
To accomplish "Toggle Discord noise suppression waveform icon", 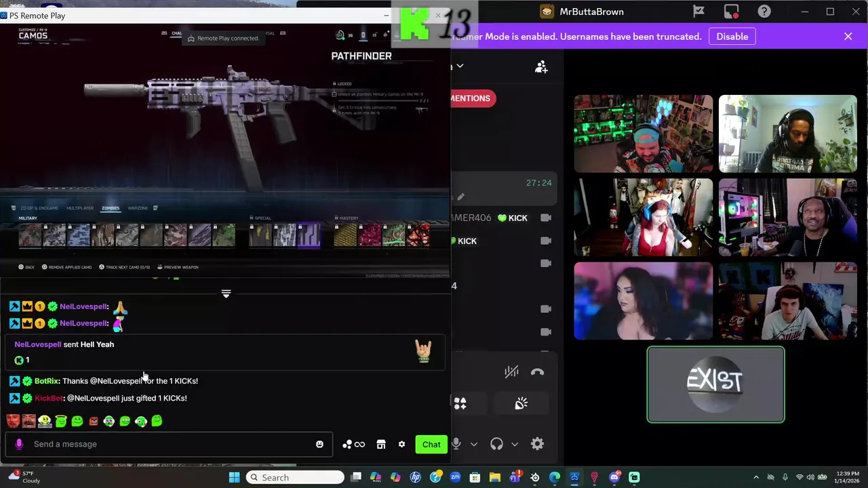I will (511, 371).
